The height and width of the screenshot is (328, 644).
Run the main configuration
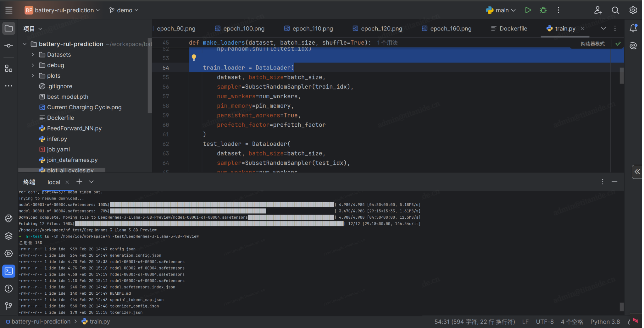click(528, 10)
